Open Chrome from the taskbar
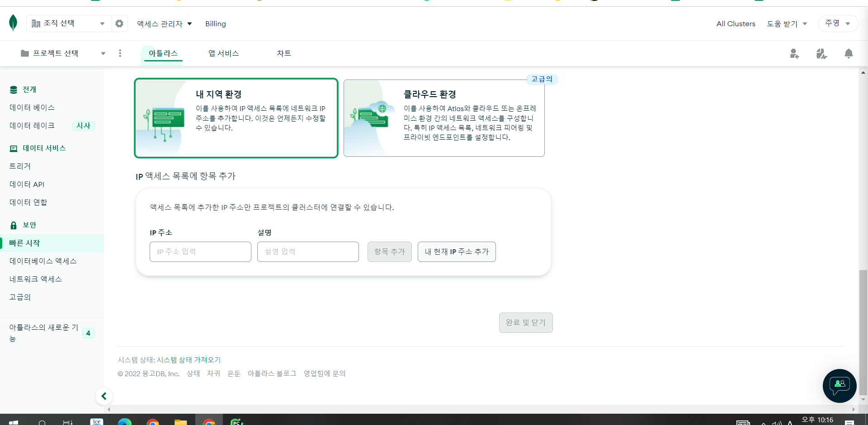 (x=153, y=422)
